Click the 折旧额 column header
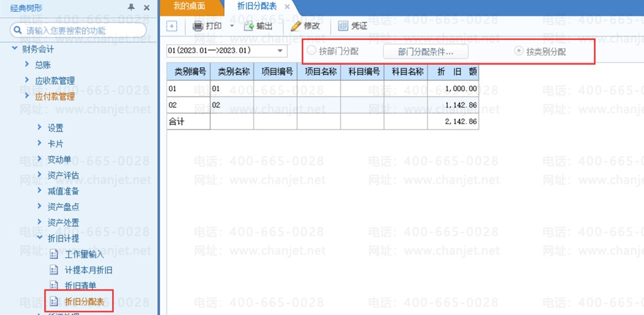The image size is (644, 315). [454, 71]
